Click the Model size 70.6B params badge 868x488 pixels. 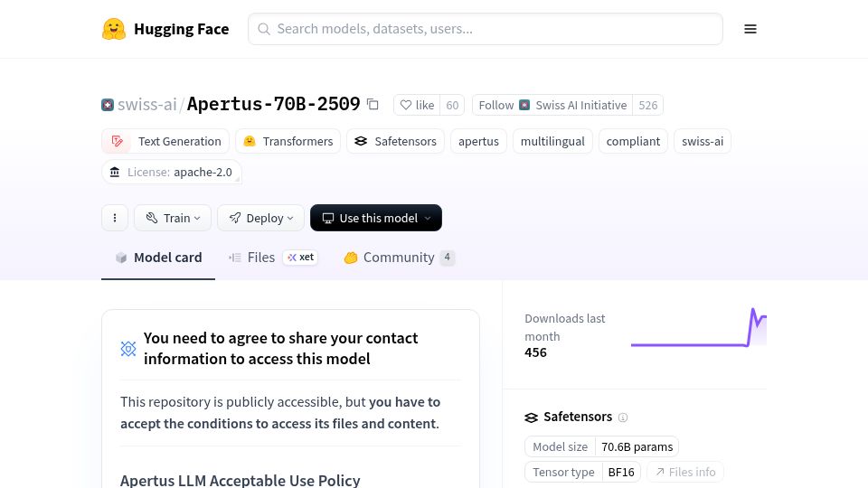[x=602, y=446]
